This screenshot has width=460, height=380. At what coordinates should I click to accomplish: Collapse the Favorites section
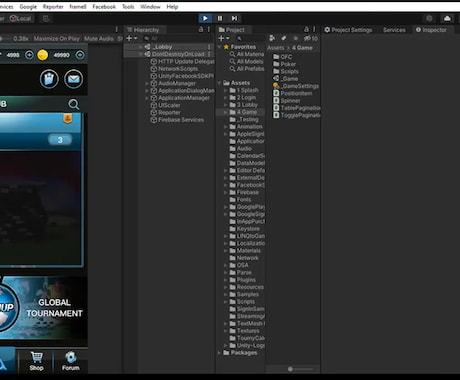[219, 47]
